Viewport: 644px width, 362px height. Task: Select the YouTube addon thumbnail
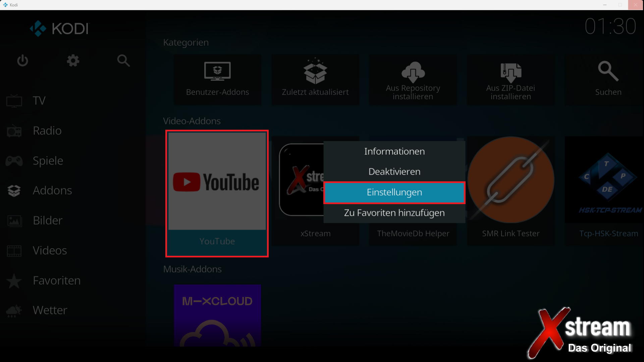coord(217,182)
